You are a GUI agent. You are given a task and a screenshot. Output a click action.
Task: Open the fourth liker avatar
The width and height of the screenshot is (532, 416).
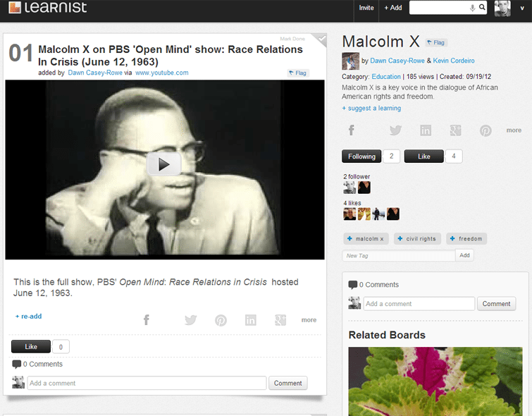[393, 214]
